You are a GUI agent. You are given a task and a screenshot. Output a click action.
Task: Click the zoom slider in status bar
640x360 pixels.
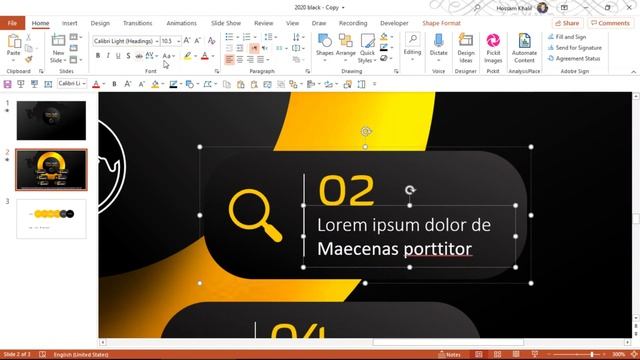[x=591, y=354]
